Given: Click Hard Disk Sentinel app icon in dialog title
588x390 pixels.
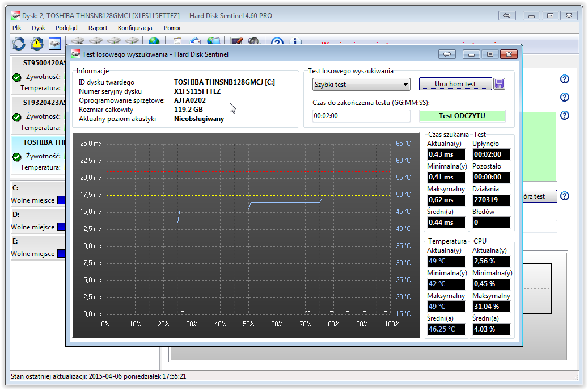Looking at the screenshot, I should point(75,54).
